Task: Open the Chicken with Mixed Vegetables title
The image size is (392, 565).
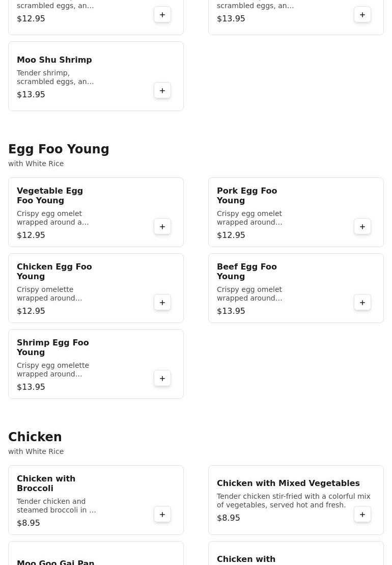Action: click(x=288, y=483)
